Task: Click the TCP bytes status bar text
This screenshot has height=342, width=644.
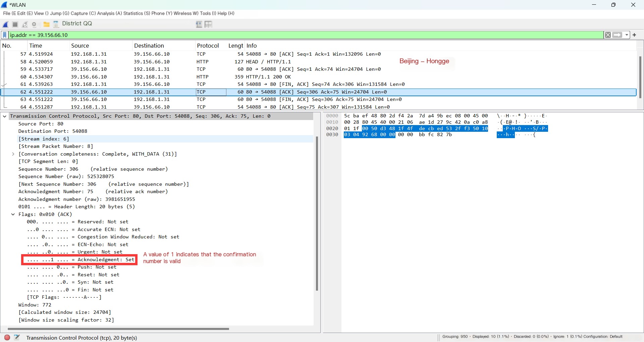Action: pyautogui.click(x=82, y=338)
